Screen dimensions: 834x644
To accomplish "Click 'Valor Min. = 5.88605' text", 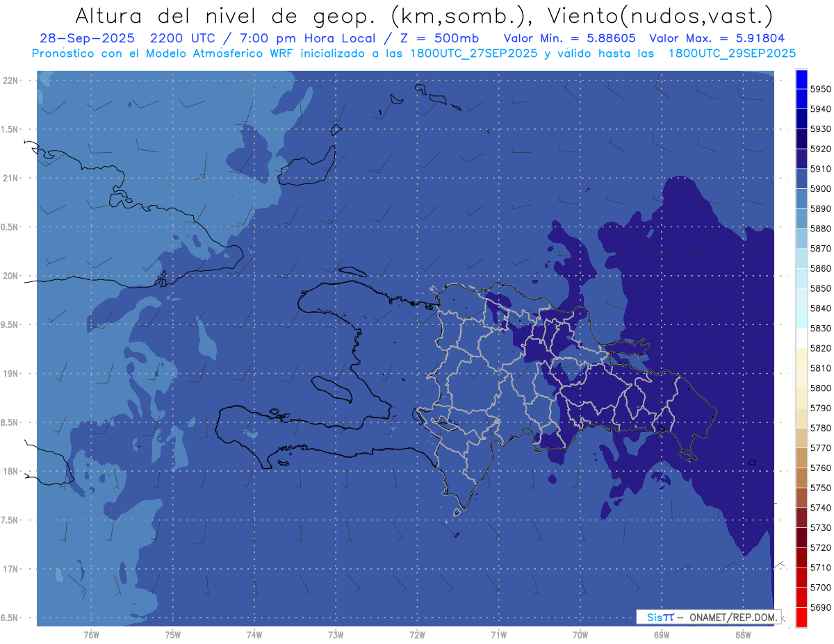I will [x=570, y=38].
